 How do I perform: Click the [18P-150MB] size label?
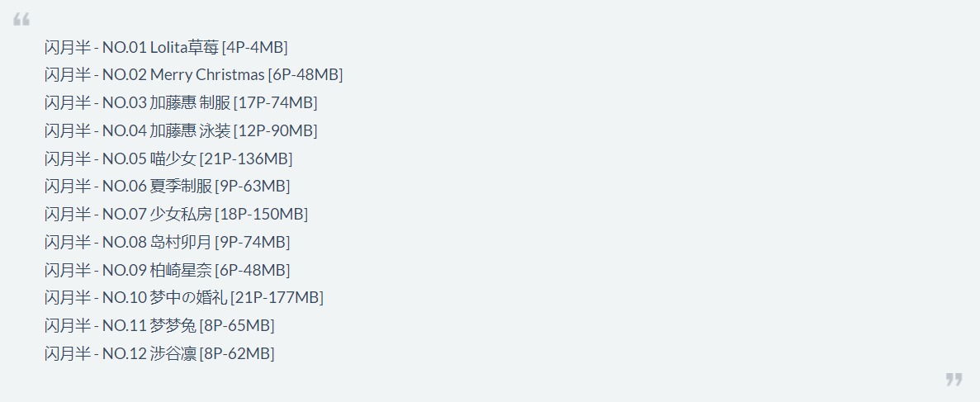[x=261, y=215]
